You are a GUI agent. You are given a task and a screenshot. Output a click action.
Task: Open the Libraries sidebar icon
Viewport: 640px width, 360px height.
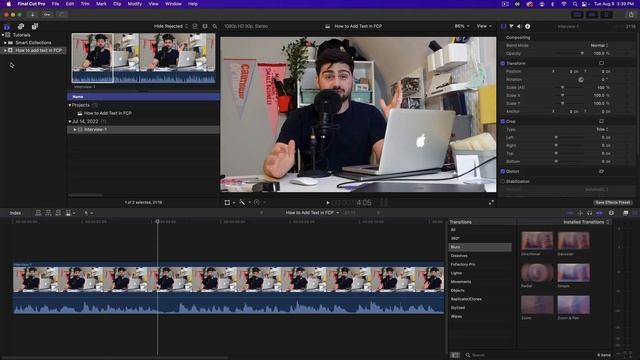click(7, 27)
